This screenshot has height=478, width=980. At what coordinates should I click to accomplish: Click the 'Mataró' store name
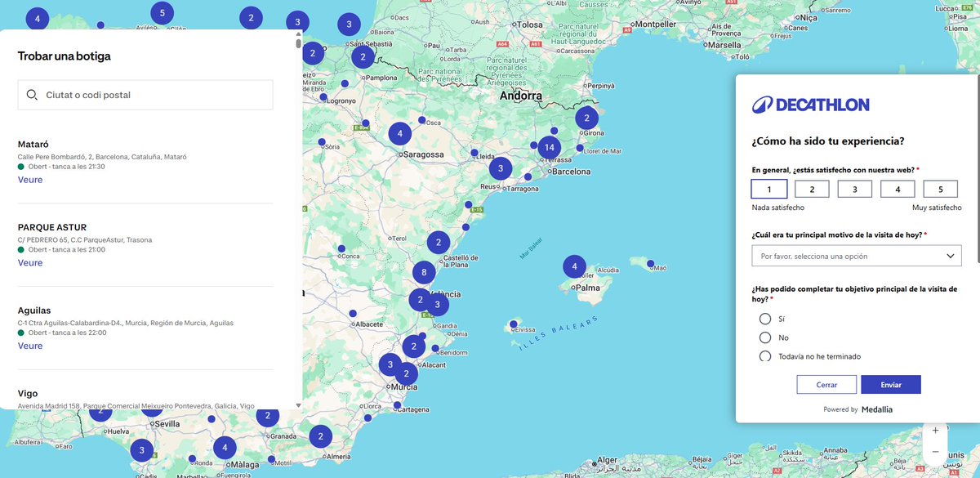(33, 144)
